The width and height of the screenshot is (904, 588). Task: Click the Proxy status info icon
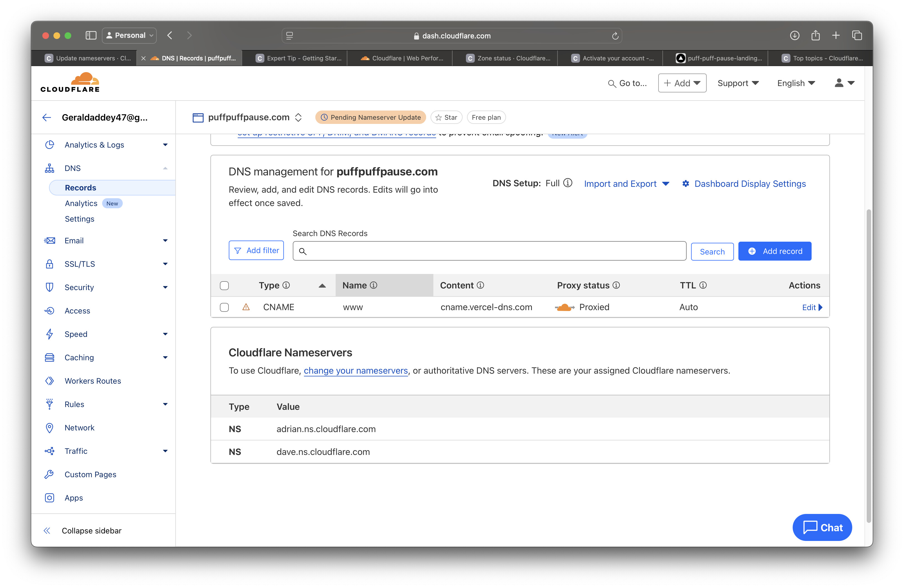click(616, 285)
